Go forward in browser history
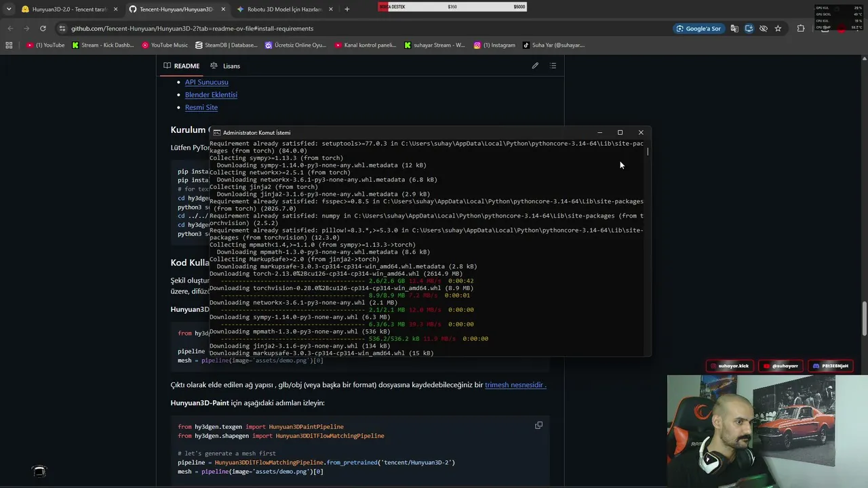The height and width of the screenshot is (488, 868). point(26,28)
